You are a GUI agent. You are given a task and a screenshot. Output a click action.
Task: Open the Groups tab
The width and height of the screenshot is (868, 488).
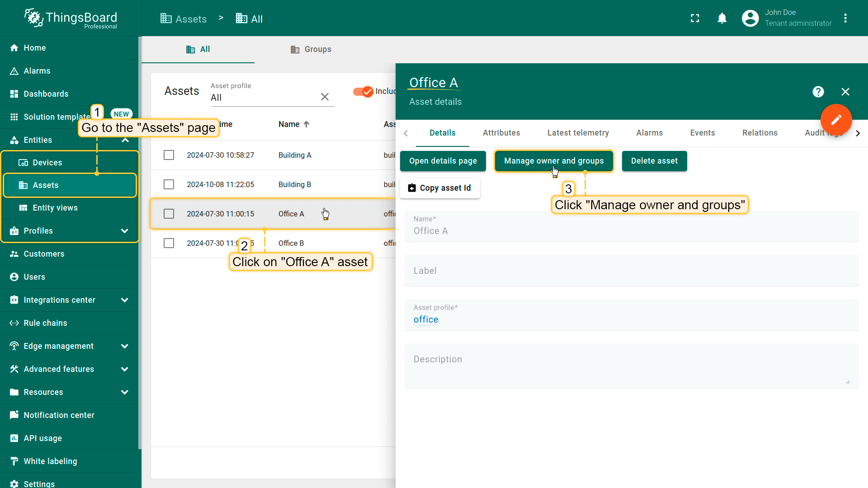pyautogui.click(x=311, y=49)
